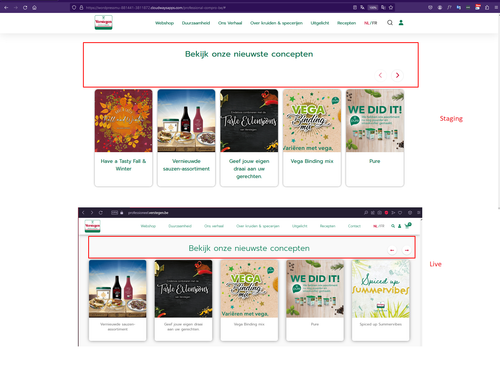Click the live browser lock icon

(122, 213)
